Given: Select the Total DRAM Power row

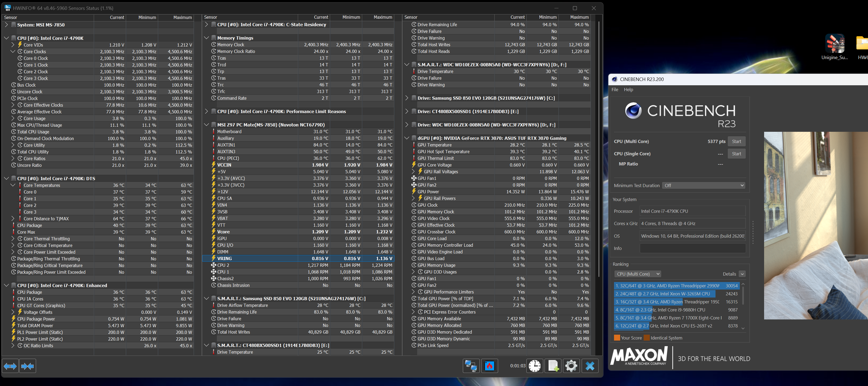Looking at the screenshot, I should [x=98, y=326].
